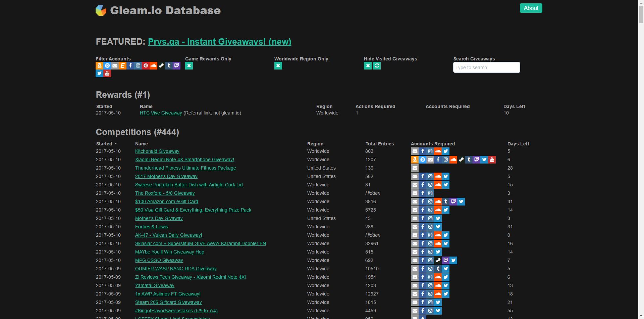This screenshot has width=644, height=319.
Task: Open Sweese Porcelain Butter Dish link
Action: tap(189, 185)
